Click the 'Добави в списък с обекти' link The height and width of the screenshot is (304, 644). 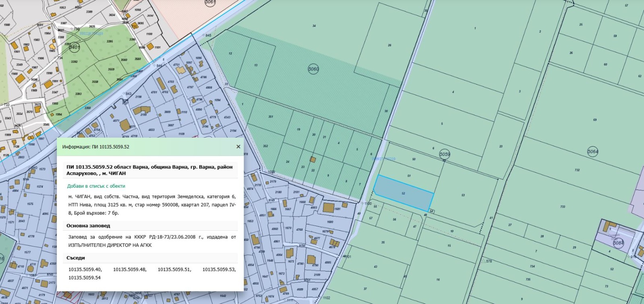[x=96, y=186]
